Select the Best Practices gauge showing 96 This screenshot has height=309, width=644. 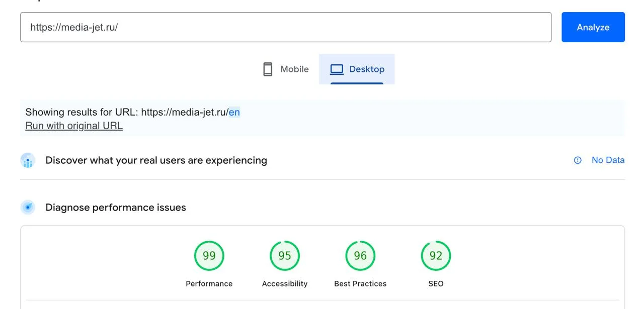click(360, 256)
